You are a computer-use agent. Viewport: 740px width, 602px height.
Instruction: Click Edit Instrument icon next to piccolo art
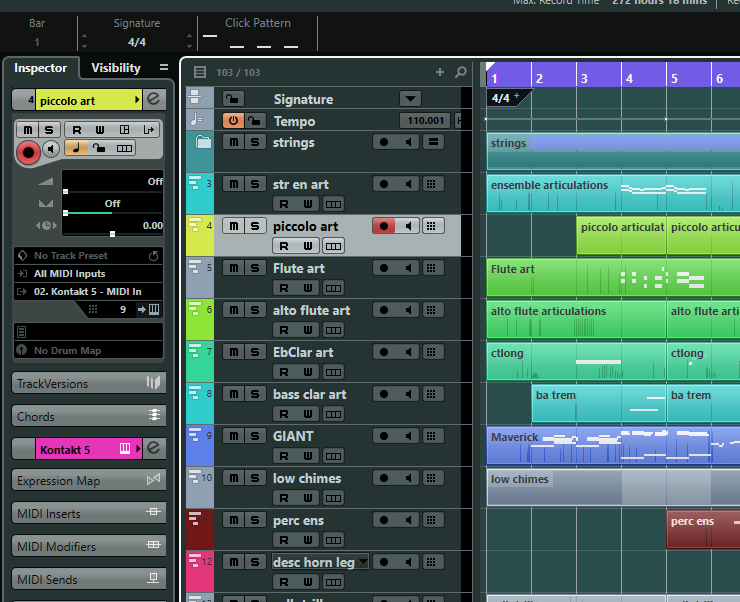(x=154, y=100)
